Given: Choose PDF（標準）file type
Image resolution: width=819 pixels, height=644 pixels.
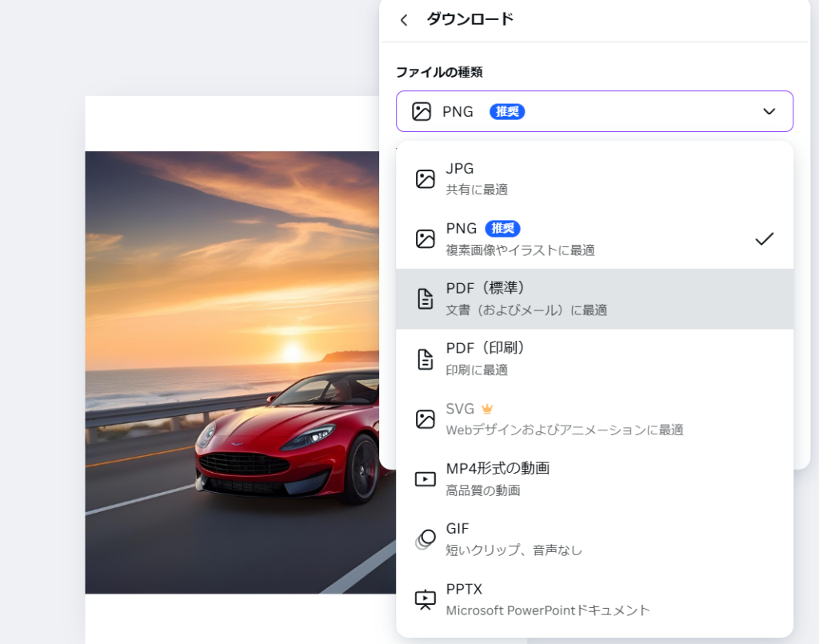Looking at the screenshot, I should pyautogui.click(x=594, y=298).
